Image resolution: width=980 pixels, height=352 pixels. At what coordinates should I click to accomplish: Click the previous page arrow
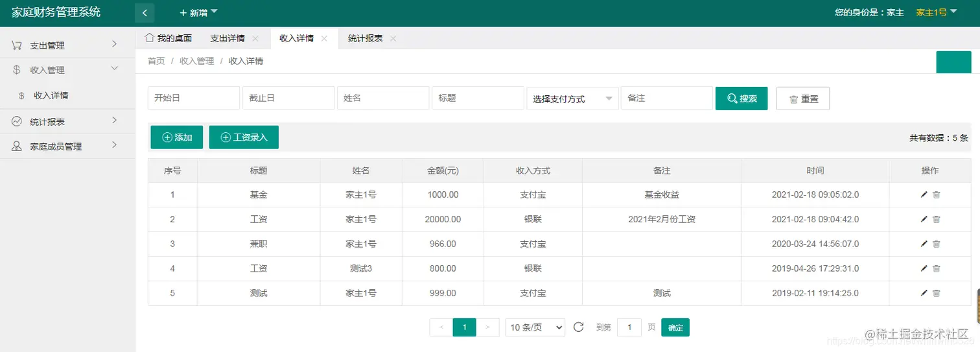pyautogui.click(x=441, y=327)
